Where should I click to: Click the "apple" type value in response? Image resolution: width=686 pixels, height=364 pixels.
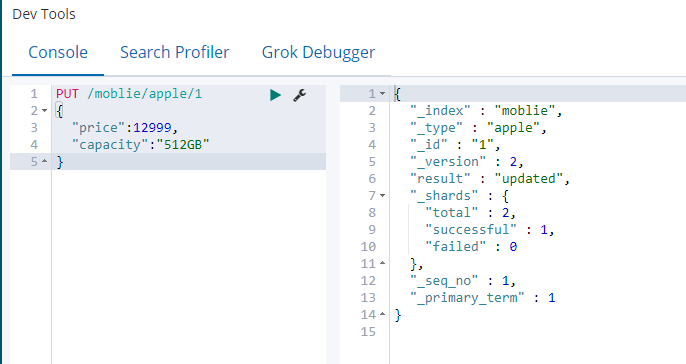513,128
